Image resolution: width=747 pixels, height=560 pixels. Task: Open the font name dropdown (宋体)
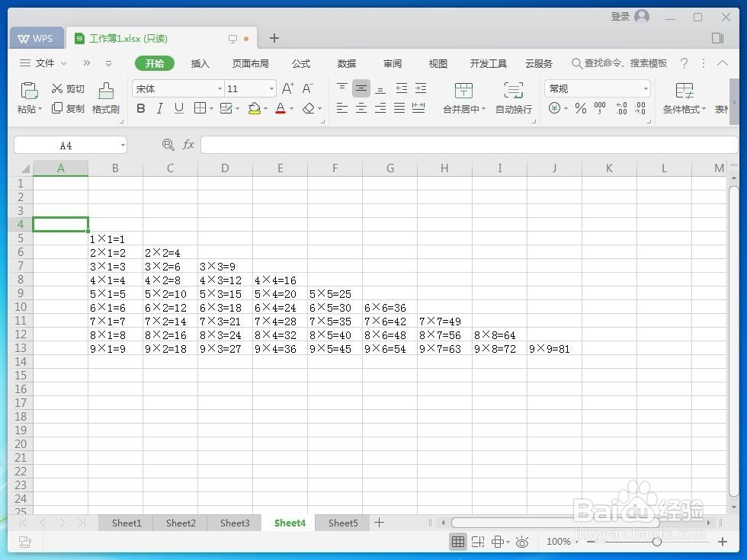[220, 89]
